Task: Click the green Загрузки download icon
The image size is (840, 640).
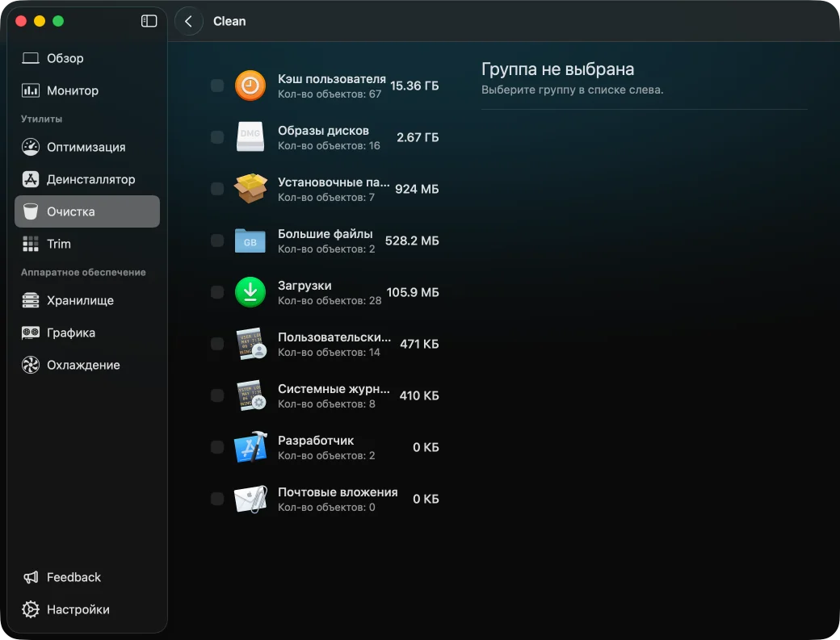Action: (x=250, y=292)
